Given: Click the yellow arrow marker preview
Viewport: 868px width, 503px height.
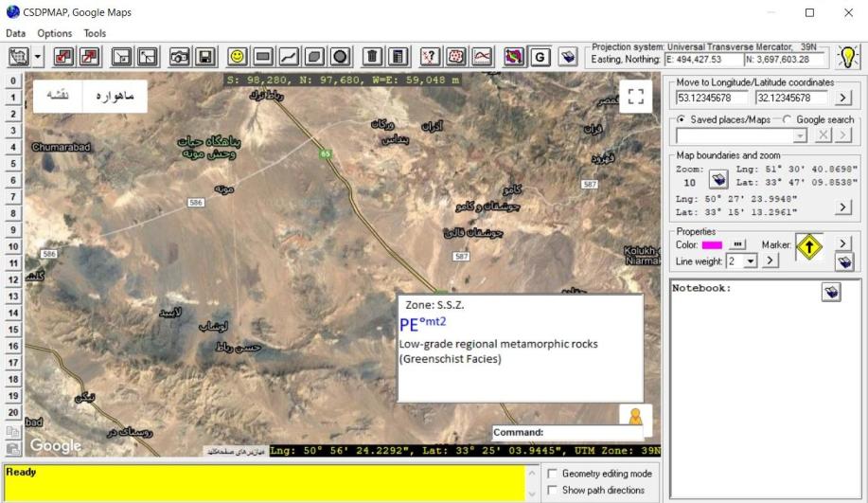Looking at the screenshot, I should click(x=809, y=247).
